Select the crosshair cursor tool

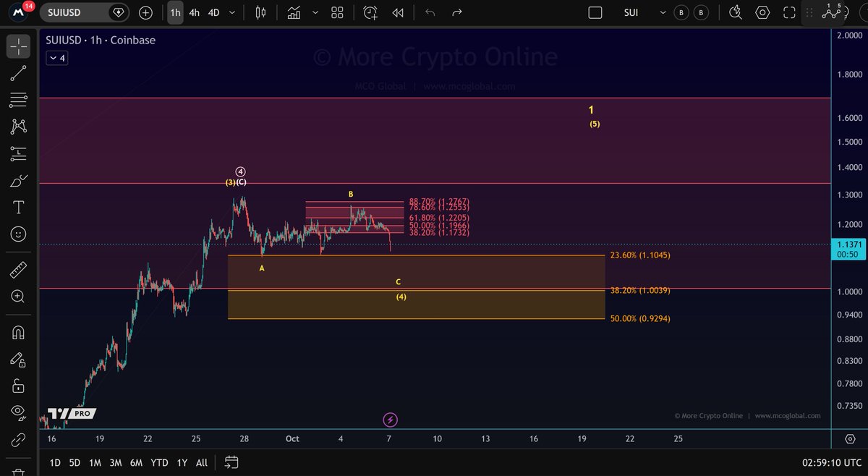point(19,46)
